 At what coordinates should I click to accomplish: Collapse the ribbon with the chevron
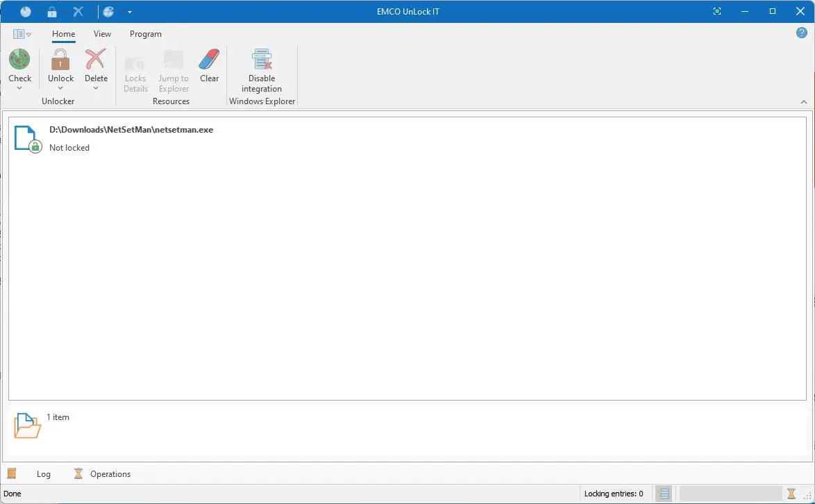pos(804,102)
